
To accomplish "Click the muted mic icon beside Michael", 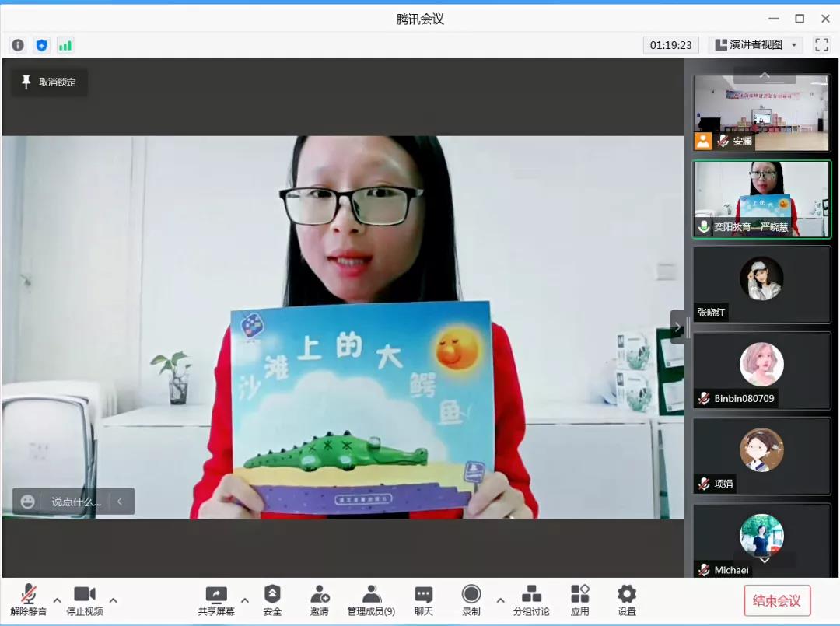I will 704,570.
